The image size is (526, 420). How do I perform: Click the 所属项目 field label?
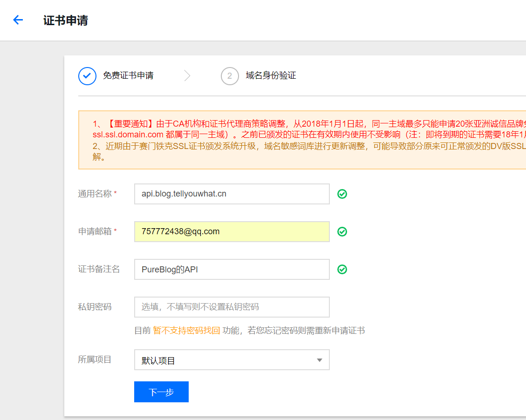95,360
